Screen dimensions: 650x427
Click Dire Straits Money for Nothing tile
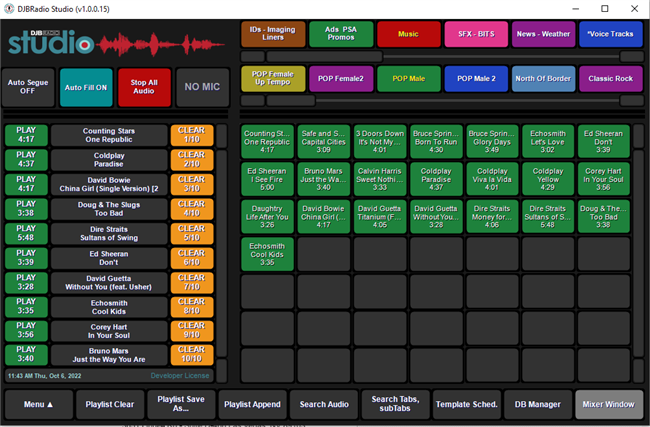(492, 216)
